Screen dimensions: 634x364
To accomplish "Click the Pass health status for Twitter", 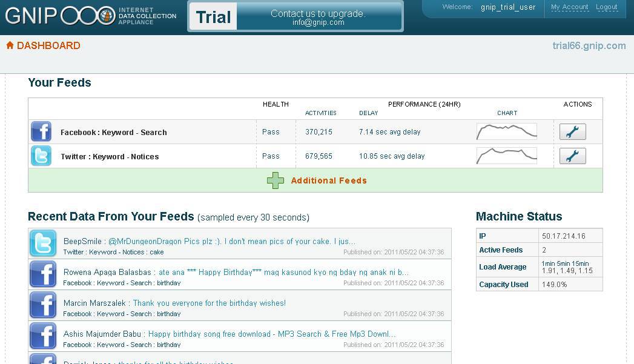I will coord(271,156).
